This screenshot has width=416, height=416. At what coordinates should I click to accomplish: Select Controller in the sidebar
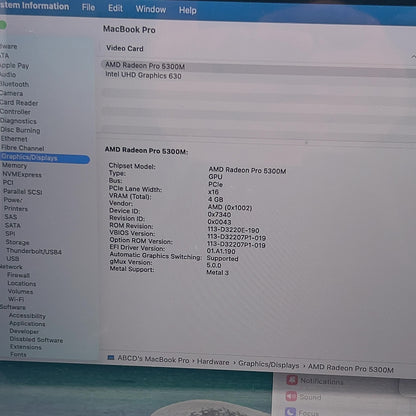(x=15, y=112)
